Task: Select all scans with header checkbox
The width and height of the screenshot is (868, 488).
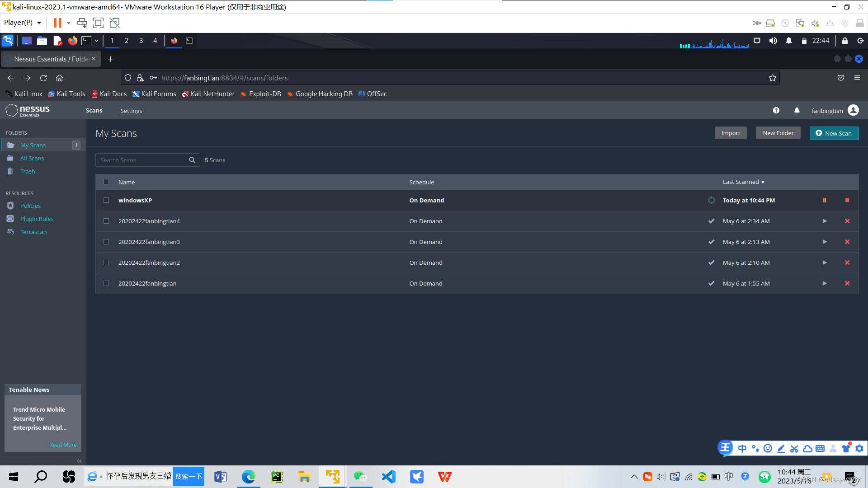Action: [x=106, y=182]
